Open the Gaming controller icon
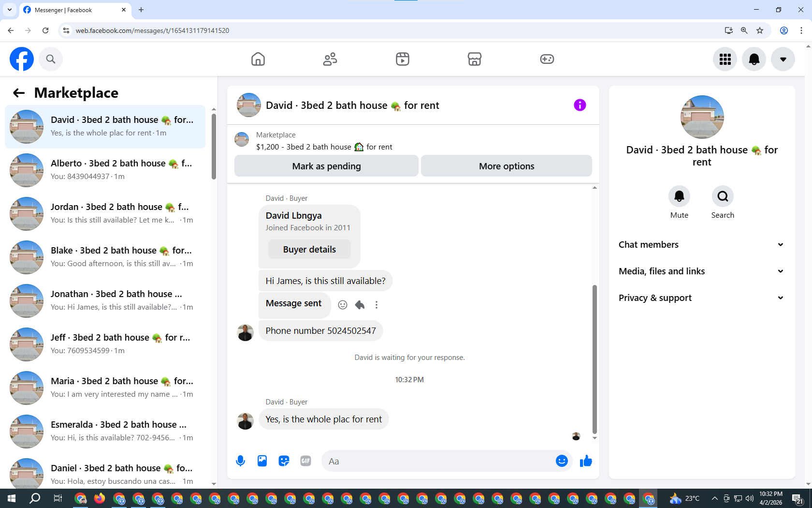Image resolution: width=812 pixels, height=508 pixels. click(x=547, y=59)
